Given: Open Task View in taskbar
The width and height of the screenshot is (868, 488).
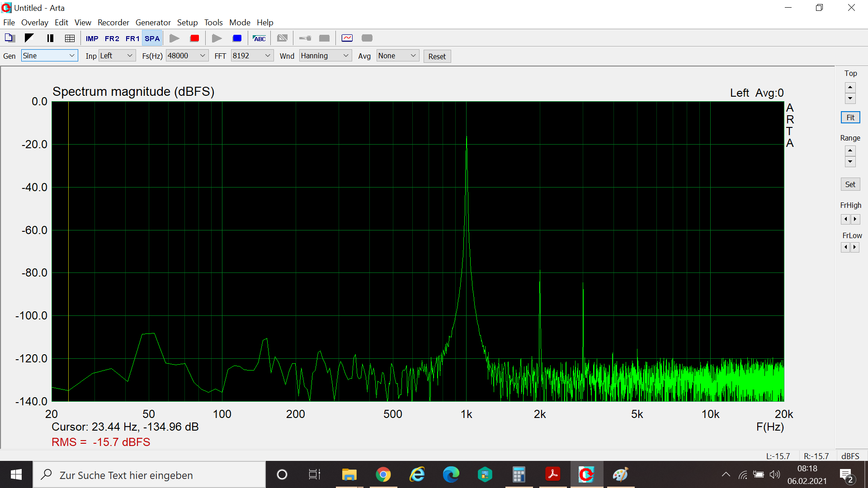Looking at the screenshot, I should (315, 474).
